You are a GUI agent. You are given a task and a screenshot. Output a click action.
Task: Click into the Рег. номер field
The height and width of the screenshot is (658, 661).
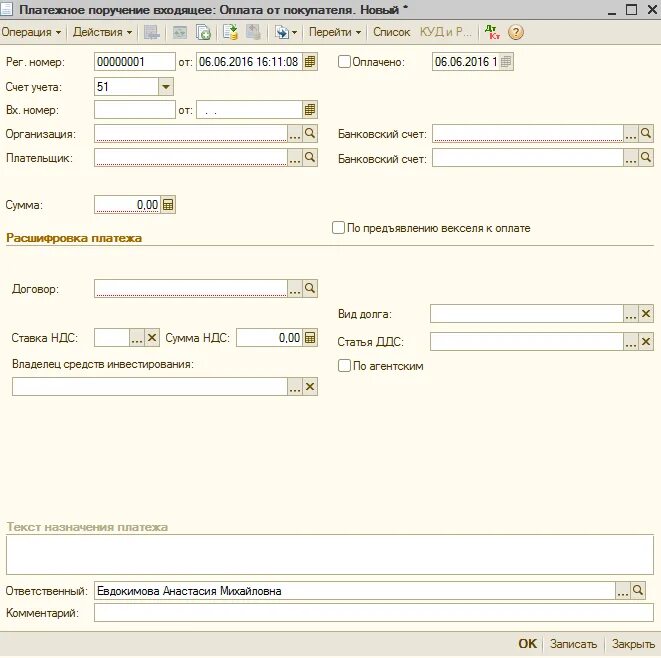click(134, 62)
